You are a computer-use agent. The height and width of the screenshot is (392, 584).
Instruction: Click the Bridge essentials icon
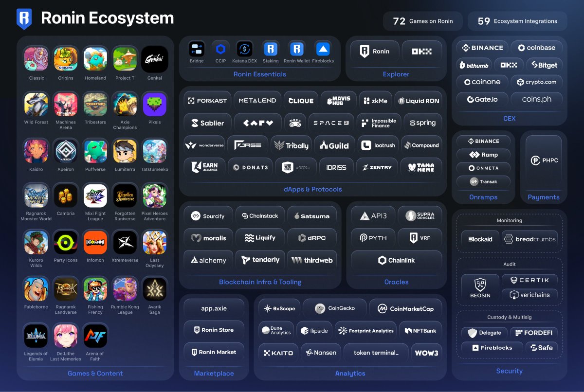197,49
